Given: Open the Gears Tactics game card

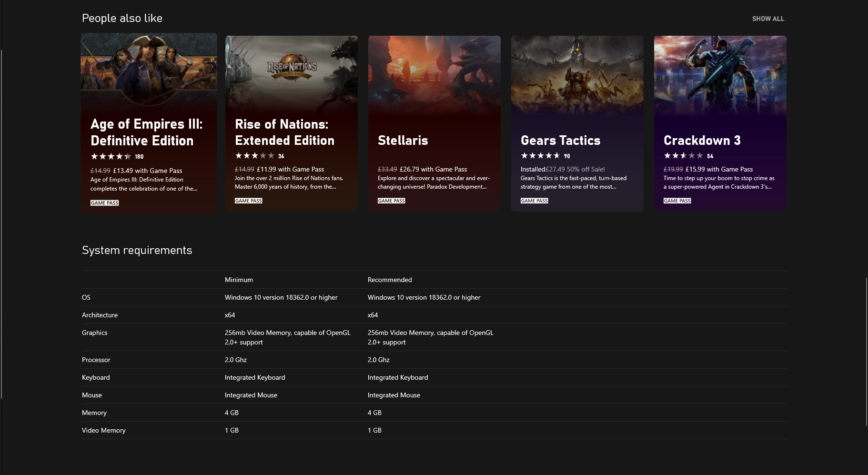Looking at the screenshot, I should [x=577, y=123].
